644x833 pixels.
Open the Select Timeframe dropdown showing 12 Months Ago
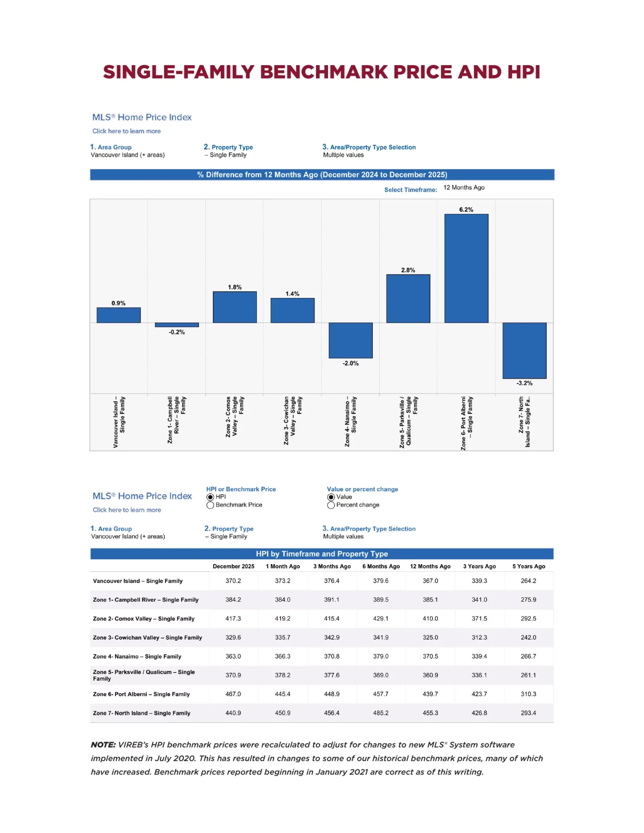click(x=463, y=187)
